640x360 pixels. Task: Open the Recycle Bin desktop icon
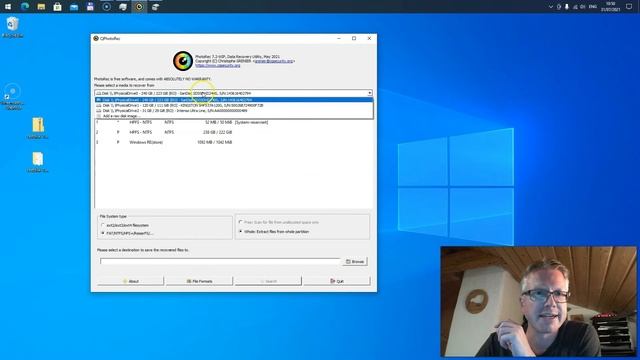point(13,27)
